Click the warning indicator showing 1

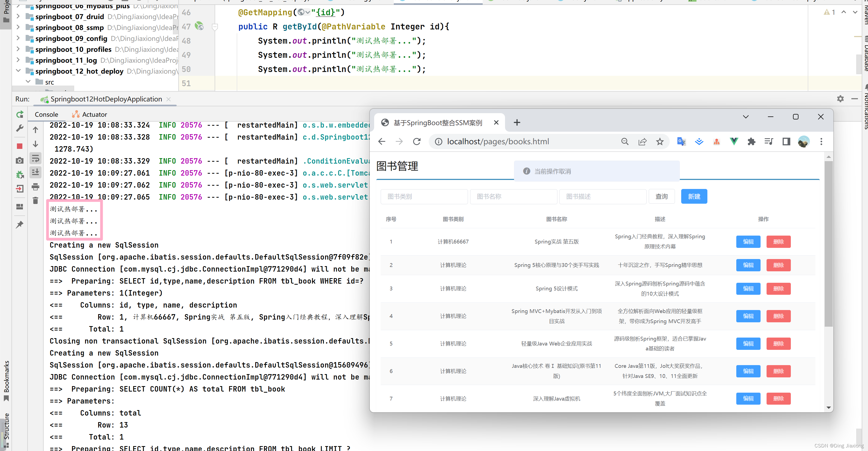(829, 12)
